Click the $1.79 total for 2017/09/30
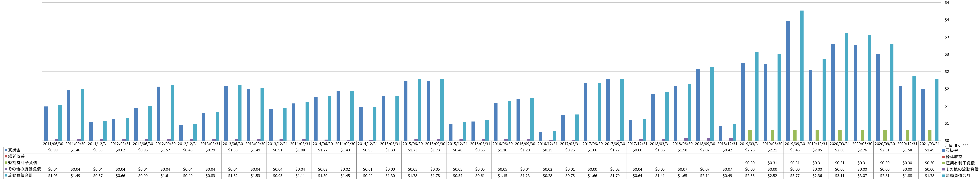 615,175
